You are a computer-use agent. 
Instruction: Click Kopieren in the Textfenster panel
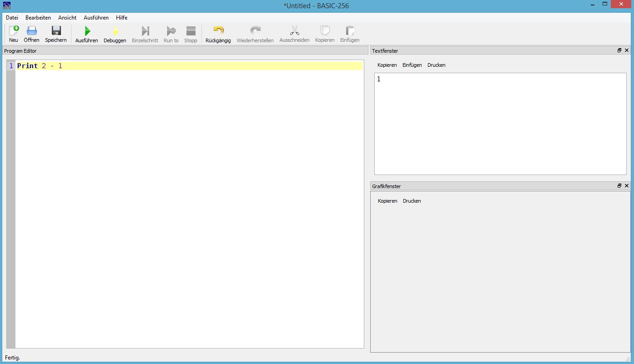pyautogui.click(x=387, y=65)
